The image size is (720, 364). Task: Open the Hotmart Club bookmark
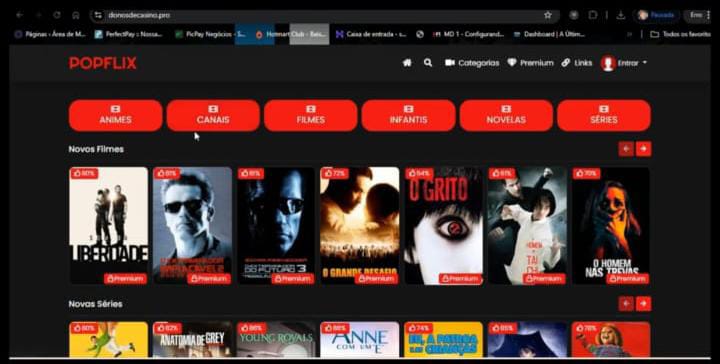[x=291, y=34]
